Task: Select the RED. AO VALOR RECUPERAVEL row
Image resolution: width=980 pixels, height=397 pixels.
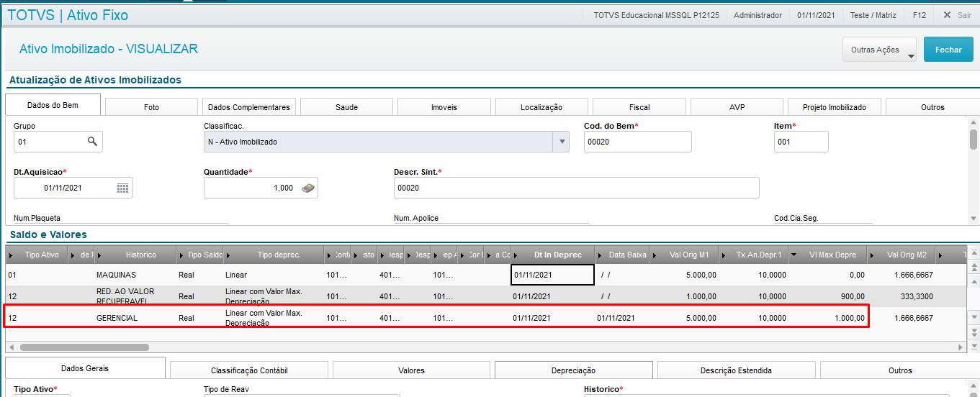Action: pos(486,296)
